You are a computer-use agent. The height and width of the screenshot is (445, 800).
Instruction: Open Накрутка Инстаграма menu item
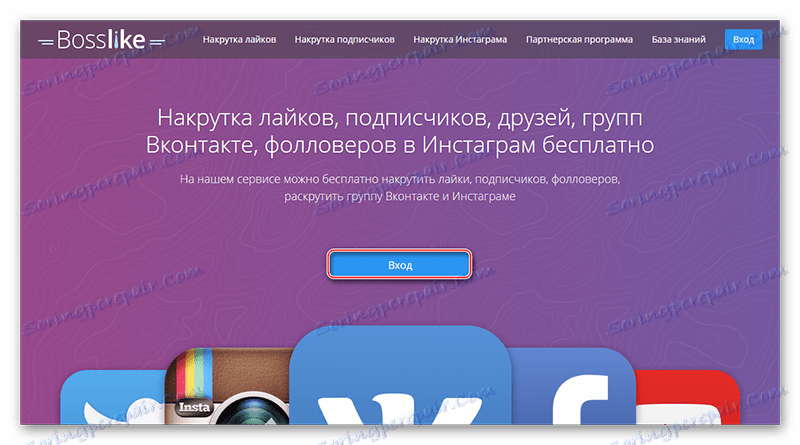click(460, 39)
